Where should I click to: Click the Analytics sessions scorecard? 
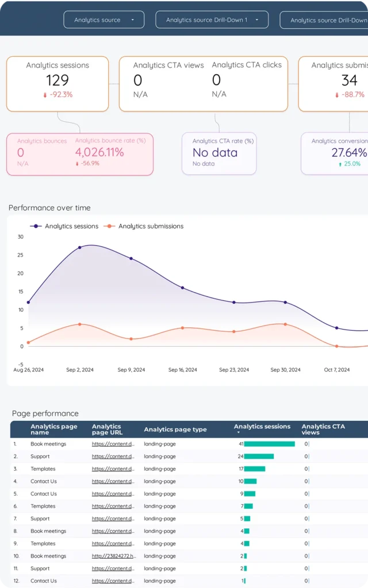point(57,84)
